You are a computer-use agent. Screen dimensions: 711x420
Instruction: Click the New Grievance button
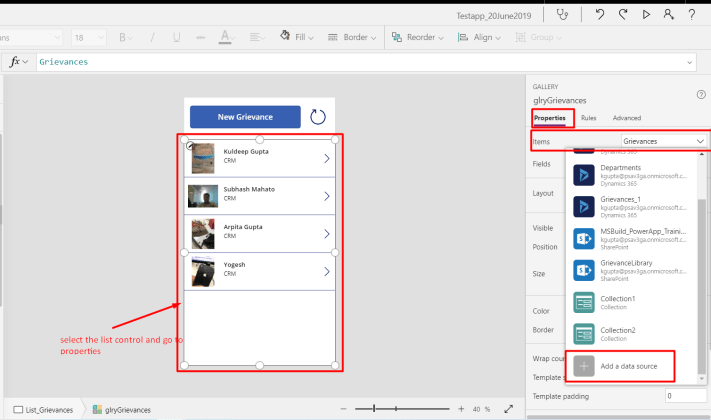[x=245, y=117]
